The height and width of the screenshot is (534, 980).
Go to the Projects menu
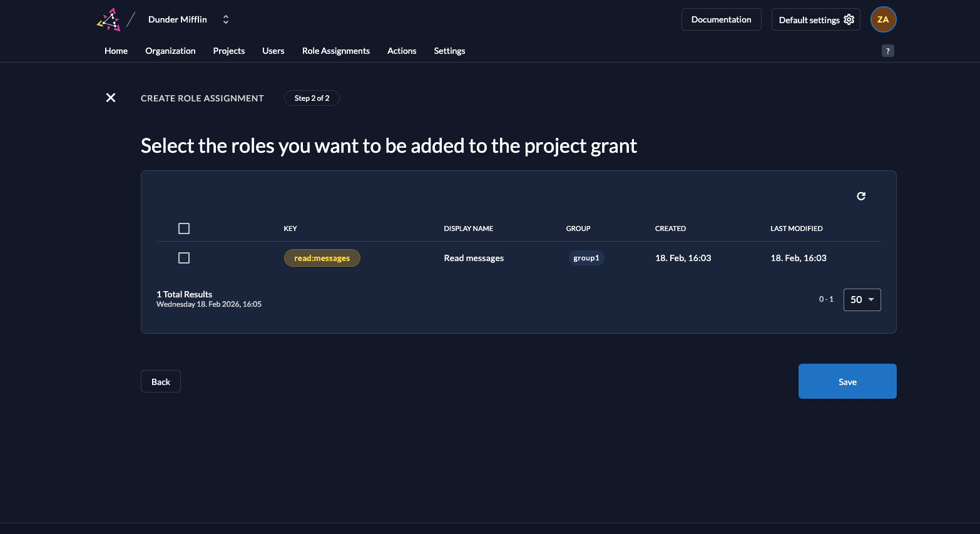click(228, 51)
